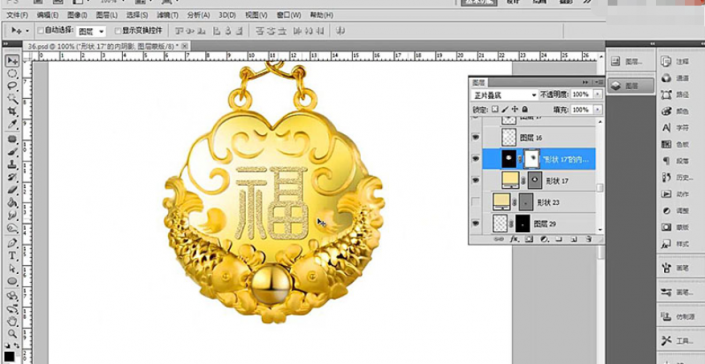Hide the 图层 16 layer
This screenshot has width=705, height=364.
(475, 138)
